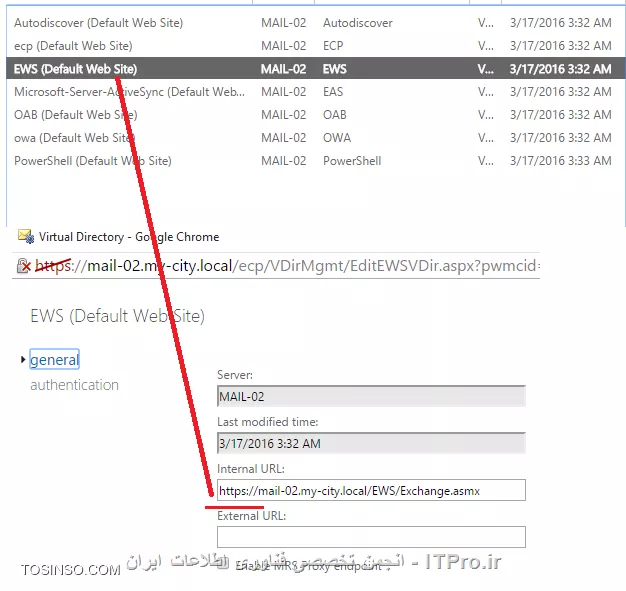
Task: Click the Chrome address bar URL
Action: tap(287, 266)
